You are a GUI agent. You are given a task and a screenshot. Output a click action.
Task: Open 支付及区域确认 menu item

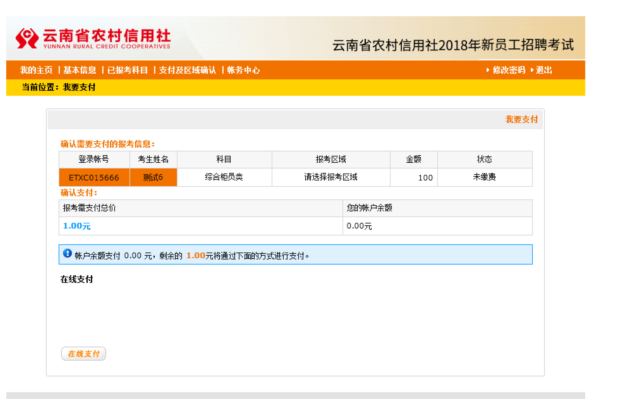pyautogui.click(x=187, y=70)
